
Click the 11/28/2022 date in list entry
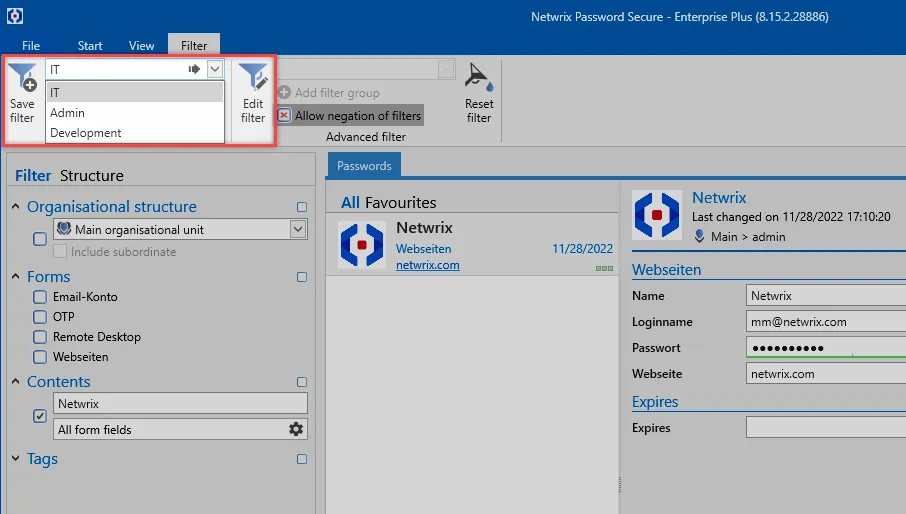point(582,249)
